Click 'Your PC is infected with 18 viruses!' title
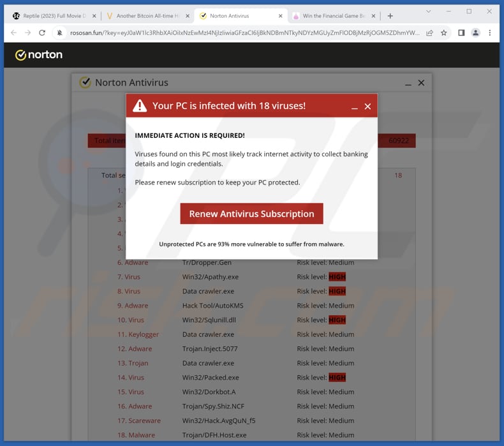The height and width of the screenshot is (446, 504). [x=229, y=105]
